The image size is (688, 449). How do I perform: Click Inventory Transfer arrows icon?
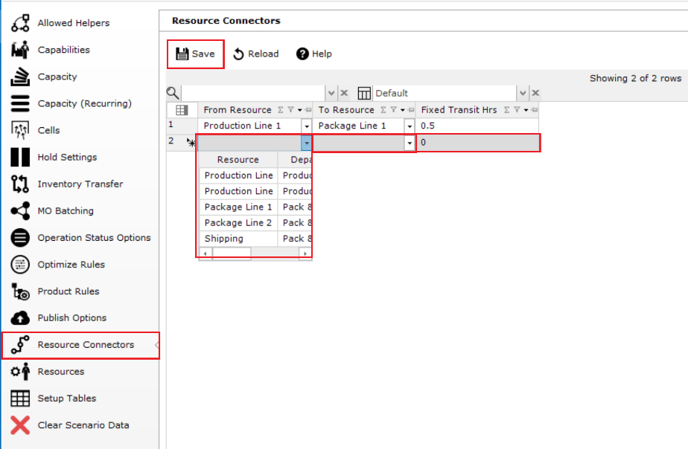pyautogui.click(x=20, y=184)
